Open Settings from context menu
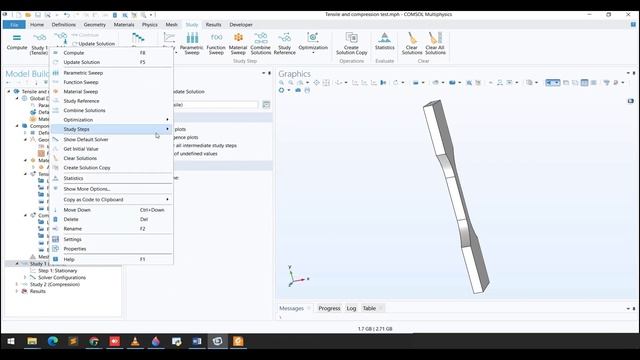 111,239
